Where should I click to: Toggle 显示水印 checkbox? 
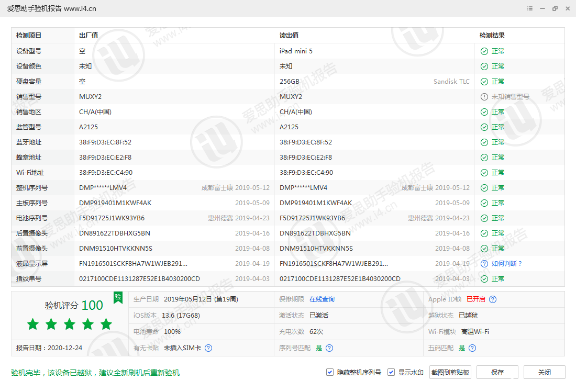pos(391,372)
